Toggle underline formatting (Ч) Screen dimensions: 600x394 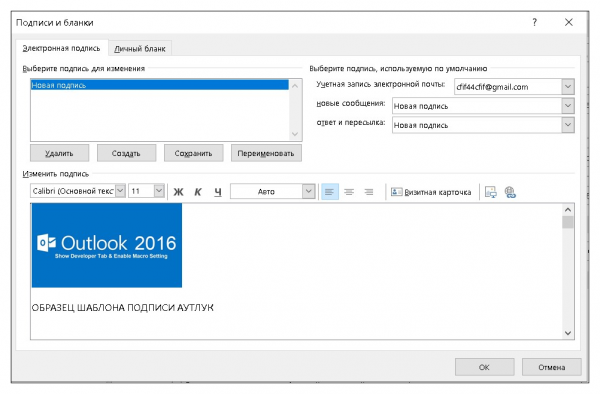(218, 192)
